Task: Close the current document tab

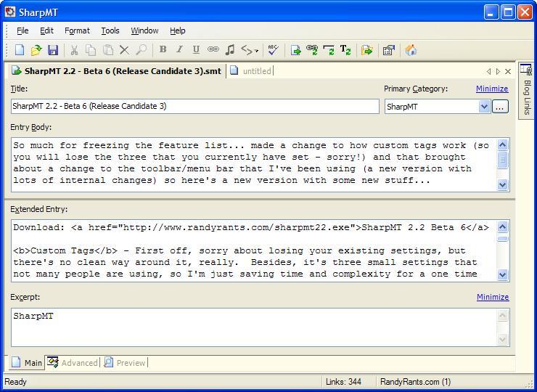Action: [x=508, y=71]
